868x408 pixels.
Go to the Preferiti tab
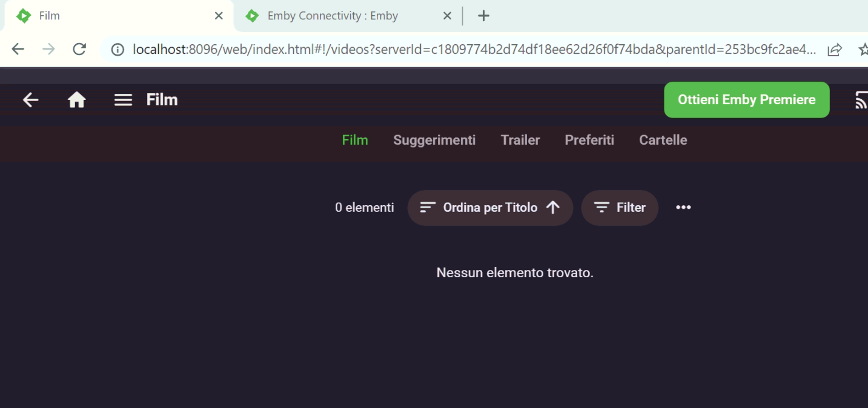point(589,140)
